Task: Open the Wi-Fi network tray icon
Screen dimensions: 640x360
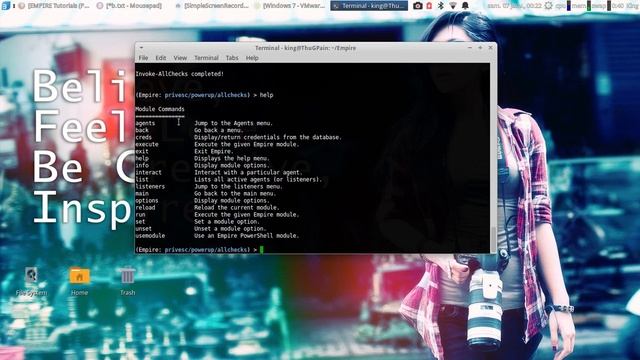Action: pyautogui.click(x=453, y=6)
